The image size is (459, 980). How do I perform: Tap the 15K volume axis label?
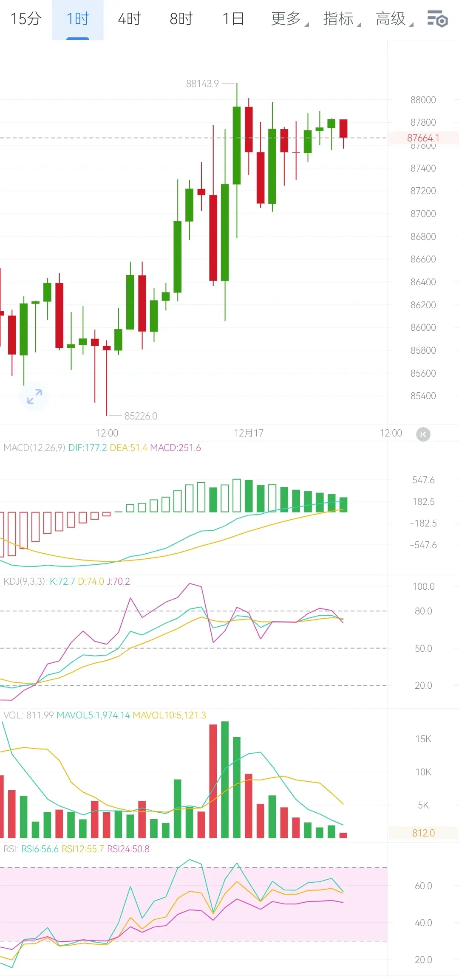[x=423, y=739]
